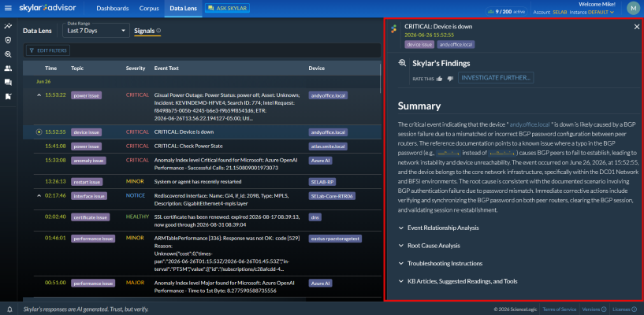Click the Investigate Further button
This screenshot has height=315, width=644.
coord(496,77)
